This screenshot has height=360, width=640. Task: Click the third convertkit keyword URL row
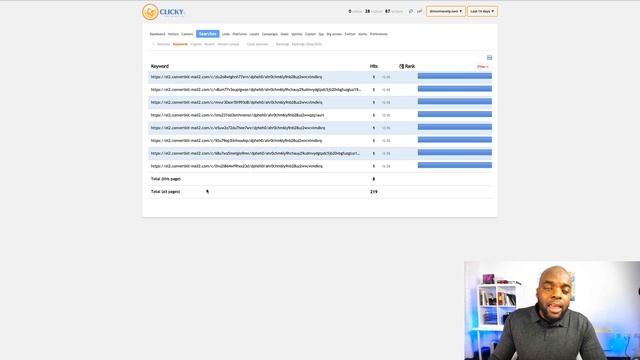(x=236, y=102)
